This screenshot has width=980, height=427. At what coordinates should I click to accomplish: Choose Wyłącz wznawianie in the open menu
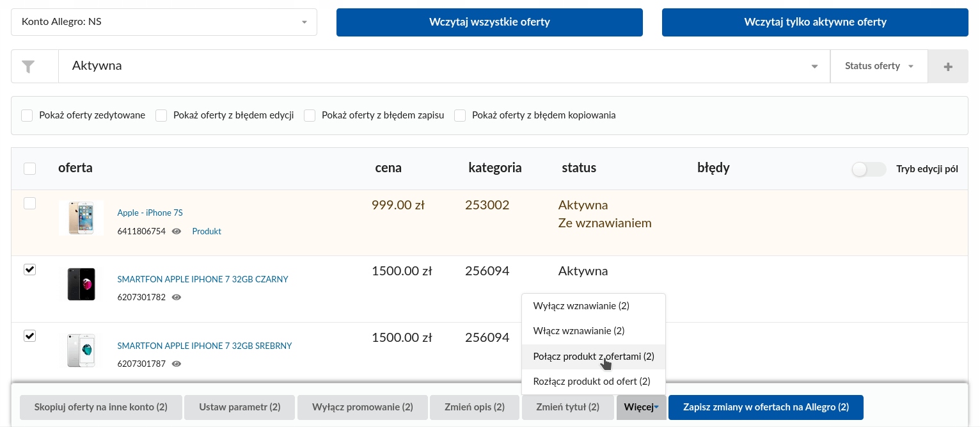(581, 306)
